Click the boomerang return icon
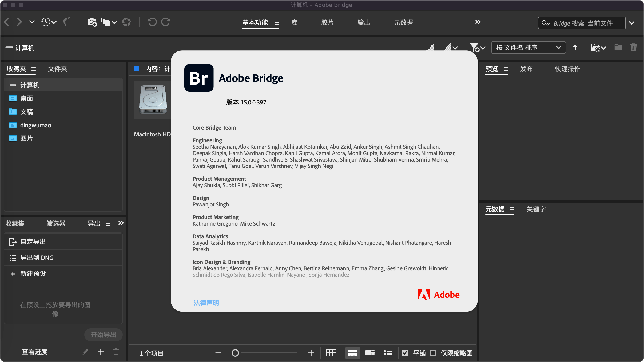The image size is (644, 362). [x=66, y=22]
